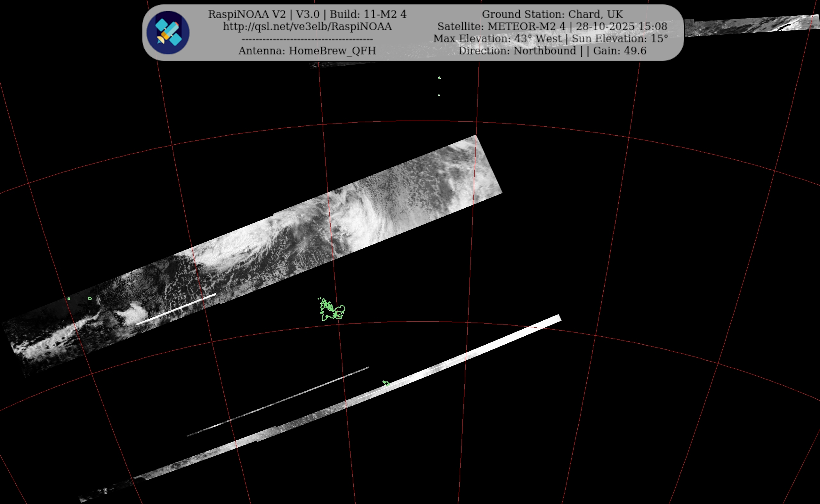Click the Direction Northbound Gain line

(552, 51)
